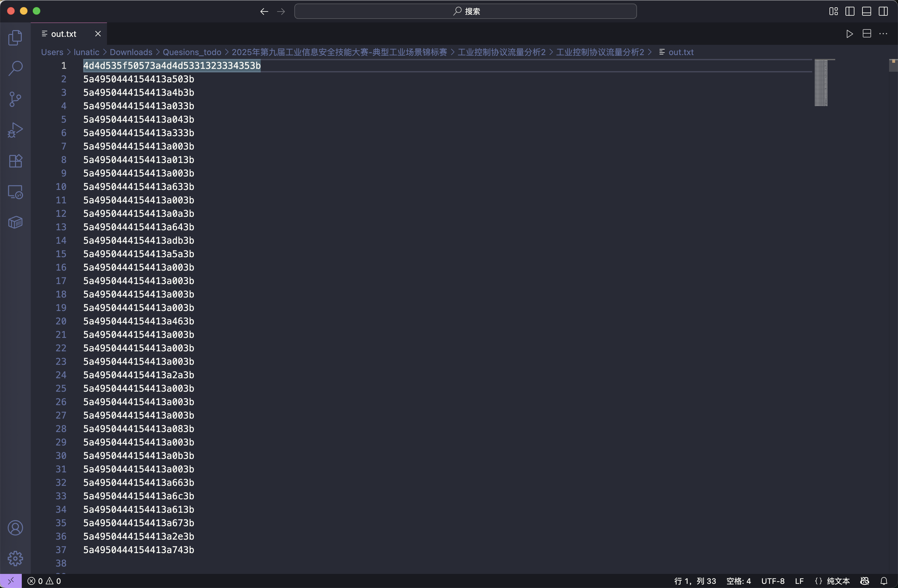Viewport: 898px width, 588px height.
Task: Open the Extensions view
Action: [15, 161]
